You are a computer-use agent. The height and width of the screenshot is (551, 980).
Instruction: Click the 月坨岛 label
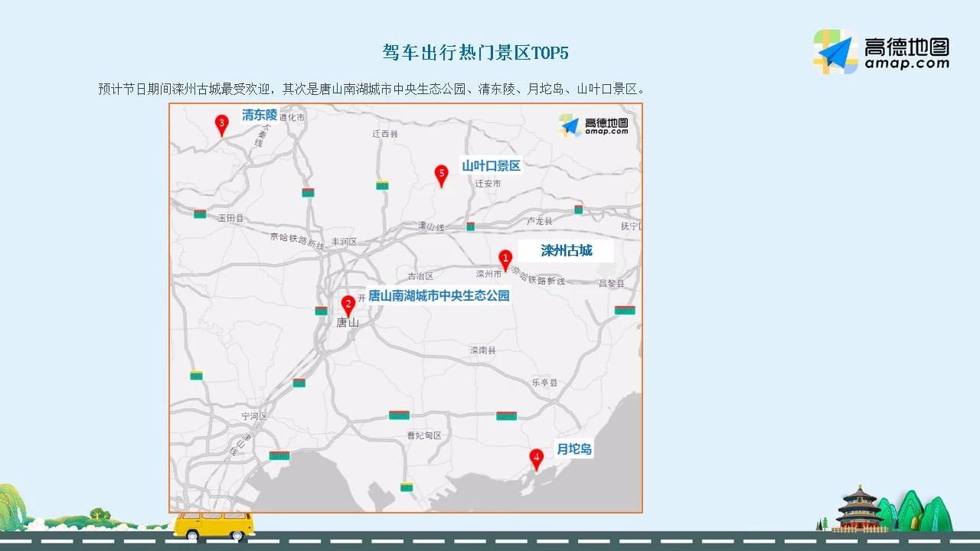click(x=574, y=449)
